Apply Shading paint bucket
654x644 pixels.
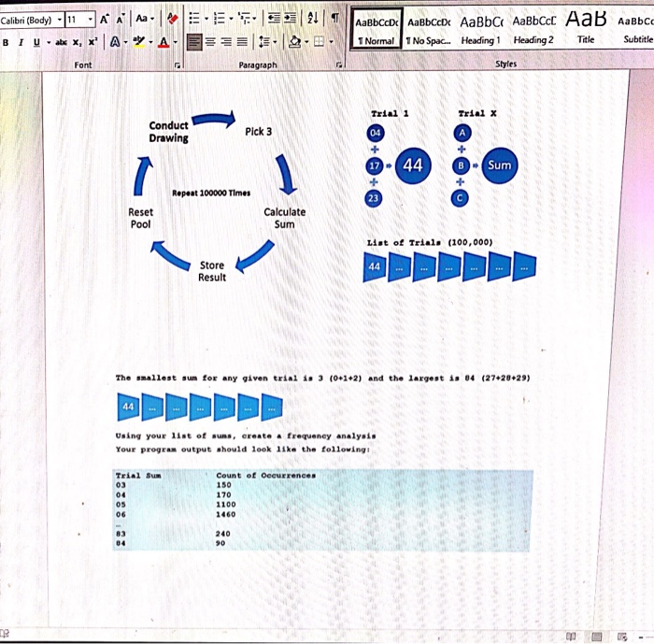(x=295, y=41)
